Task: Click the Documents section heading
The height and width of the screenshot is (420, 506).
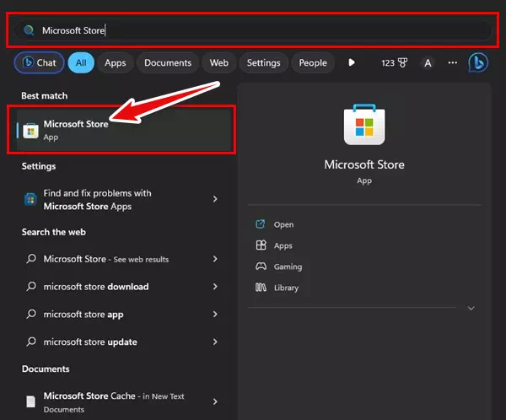Action: [x=46, y=369]
